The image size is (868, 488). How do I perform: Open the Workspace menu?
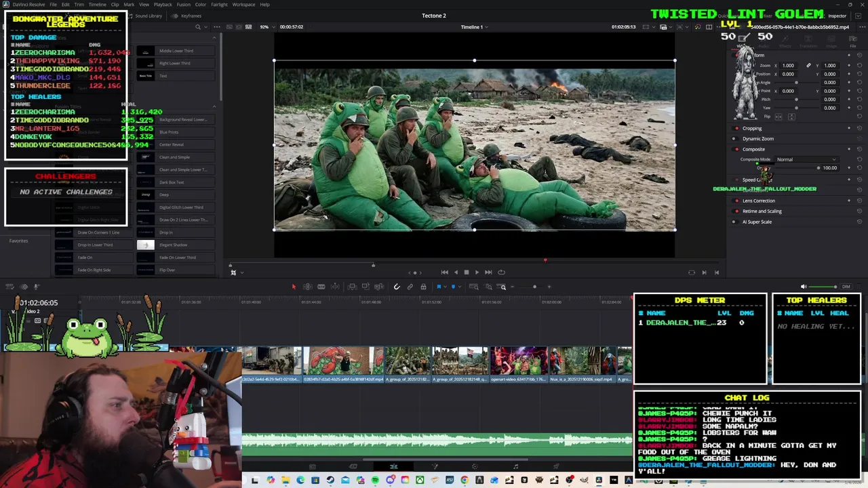point(243,5)
